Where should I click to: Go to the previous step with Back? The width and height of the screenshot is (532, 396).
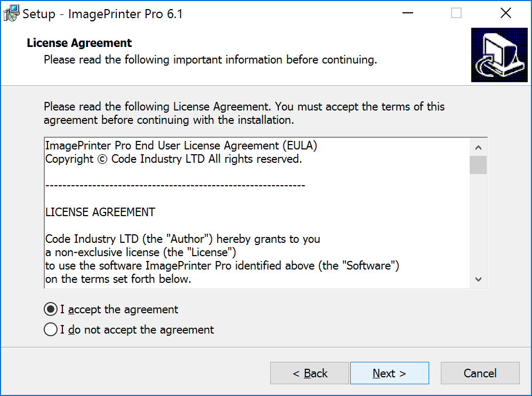pos(309,373)
